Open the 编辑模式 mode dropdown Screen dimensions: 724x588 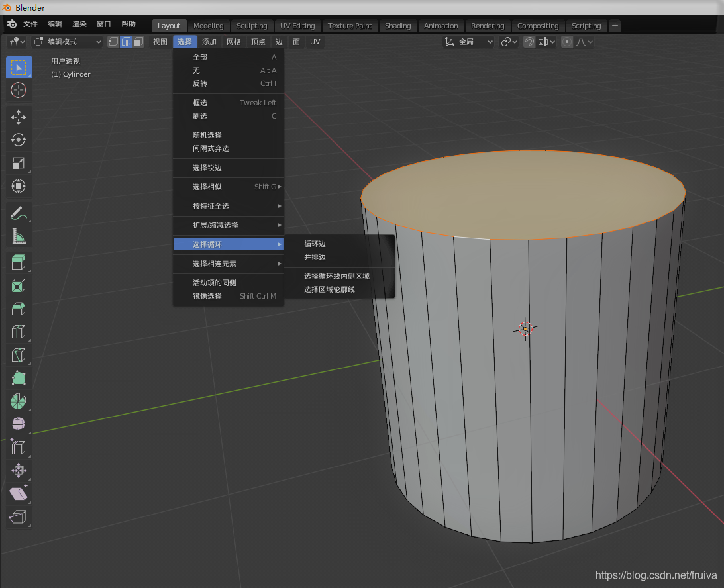coord(69,42)
